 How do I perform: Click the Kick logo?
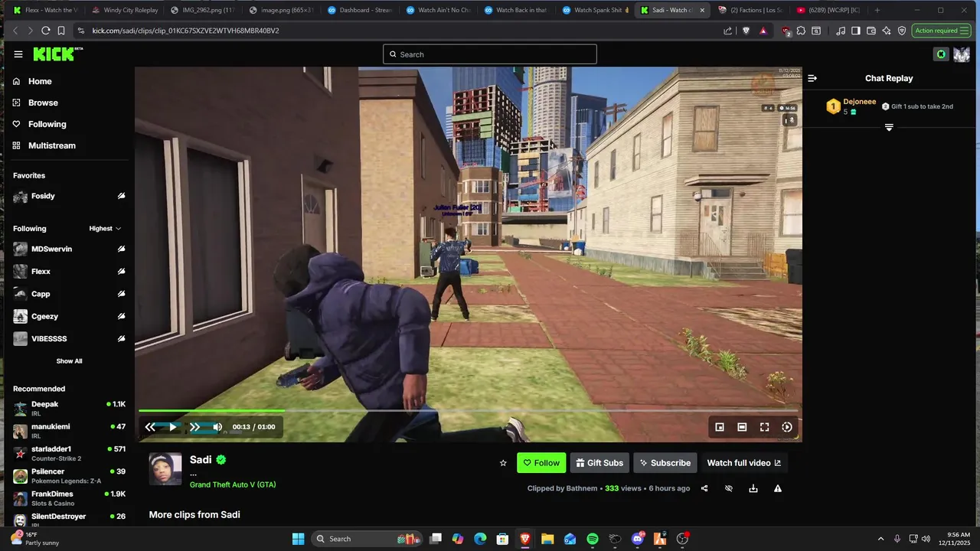tap(57, 54)
